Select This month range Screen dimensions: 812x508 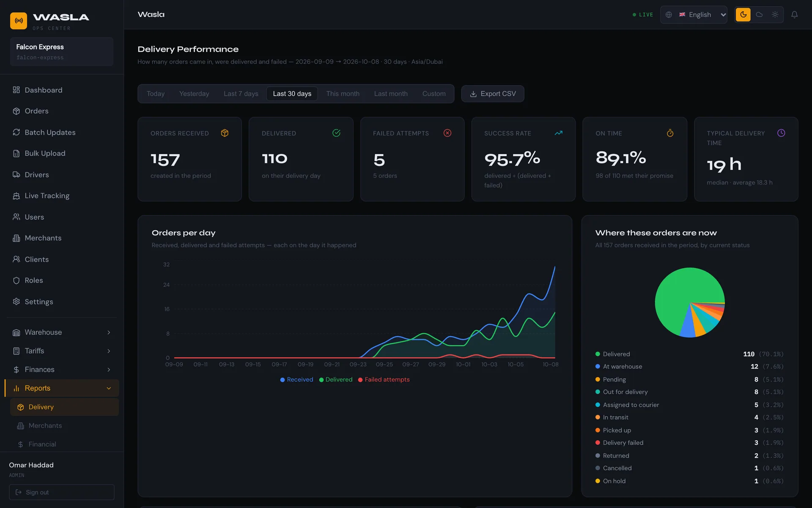[343, 94]
